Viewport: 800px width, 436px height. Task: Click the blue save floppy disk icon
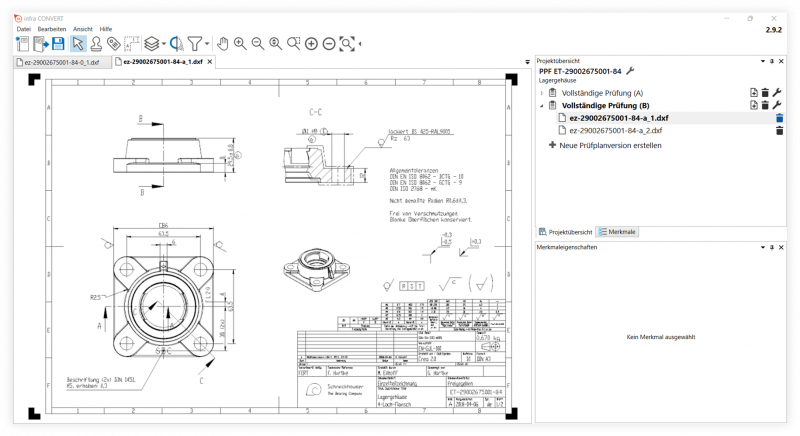click(59, 44)
